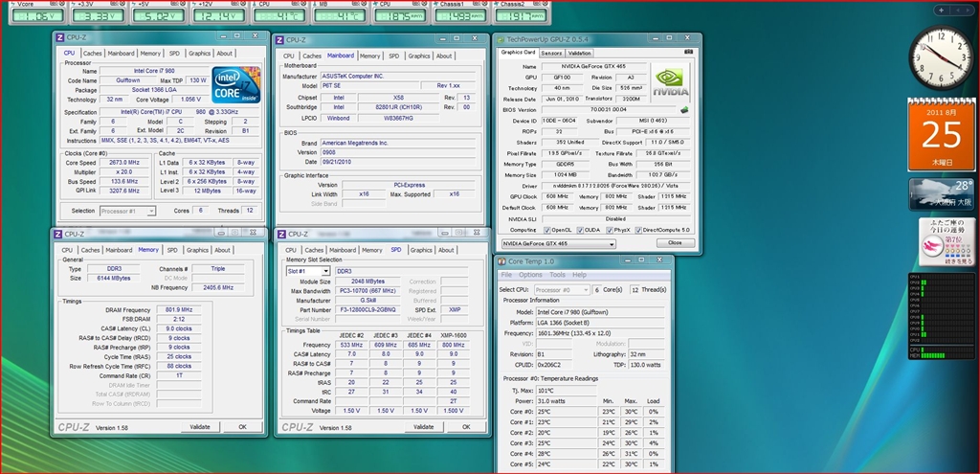The image size is (980, 474).
Task: Open the Slot #1 memory slot dropdown
Action: [x=308, y=271]
